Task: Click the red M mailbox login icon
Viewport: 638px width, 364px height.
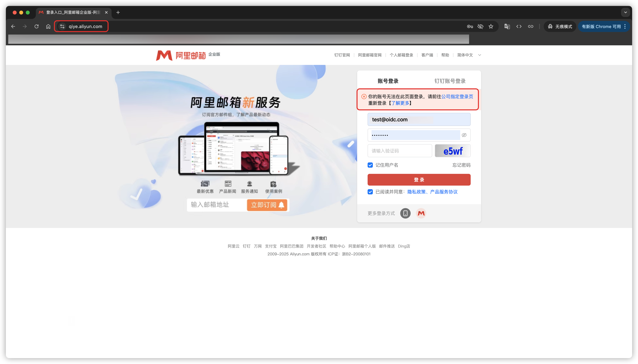Action: [421, 213]
